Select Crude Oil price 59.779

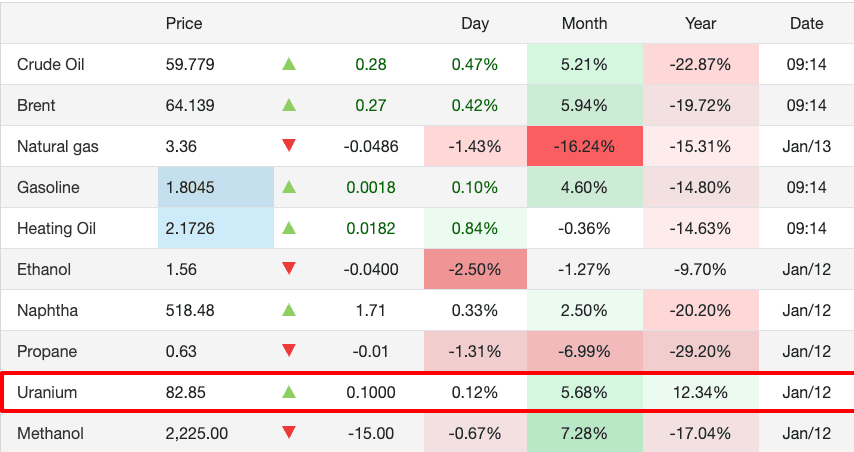190,64
